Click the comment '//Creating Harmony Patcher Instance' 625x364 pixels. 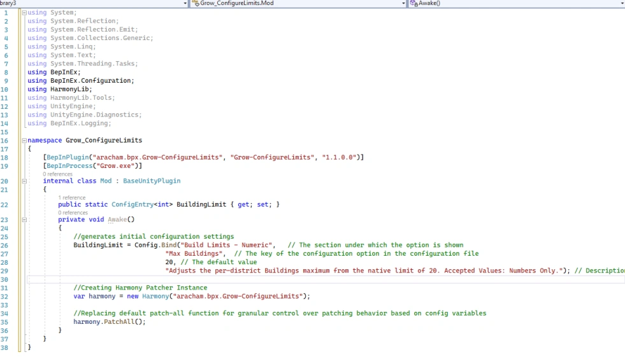pyautogui.click(x=140, y=288)
